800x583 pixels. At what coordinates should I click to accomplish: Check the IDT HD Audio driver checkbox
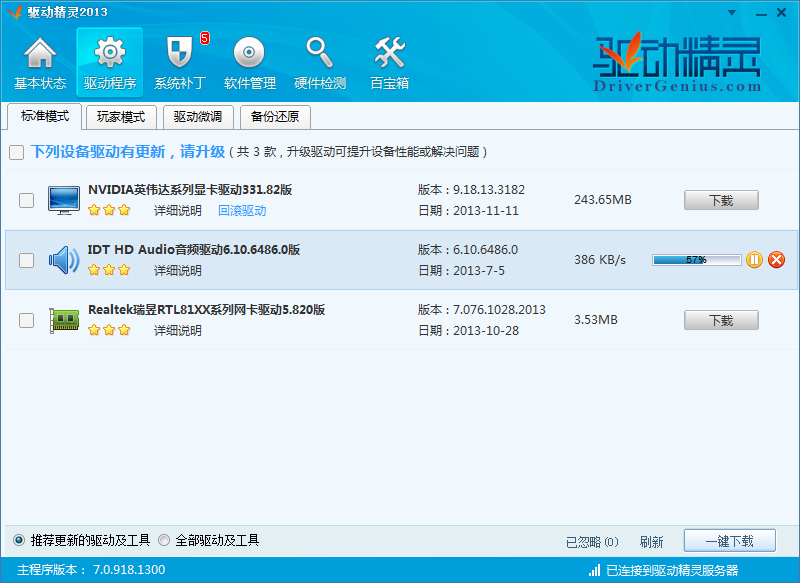point(27,261)
